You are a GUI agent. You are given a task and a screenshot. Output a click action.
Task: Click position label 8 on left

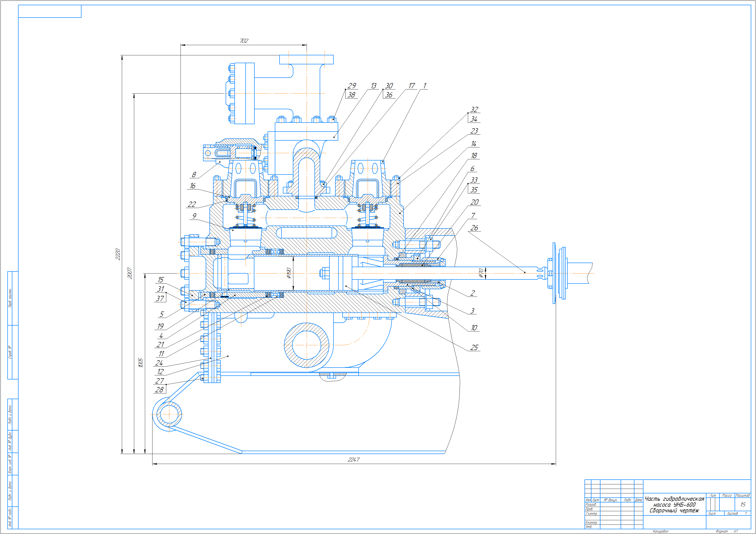tap(194, 175)
